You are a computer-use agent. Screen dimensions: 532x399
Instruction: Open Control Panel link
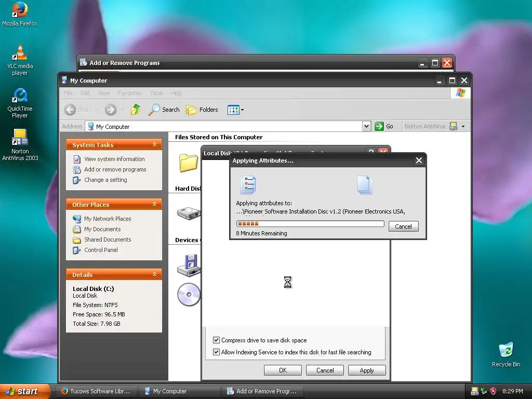click(x=101, y=250)
